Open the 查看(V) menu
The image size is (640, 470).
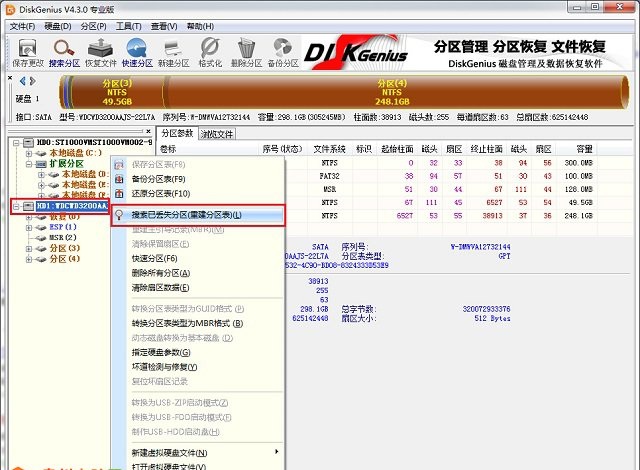tap(164, 27)
